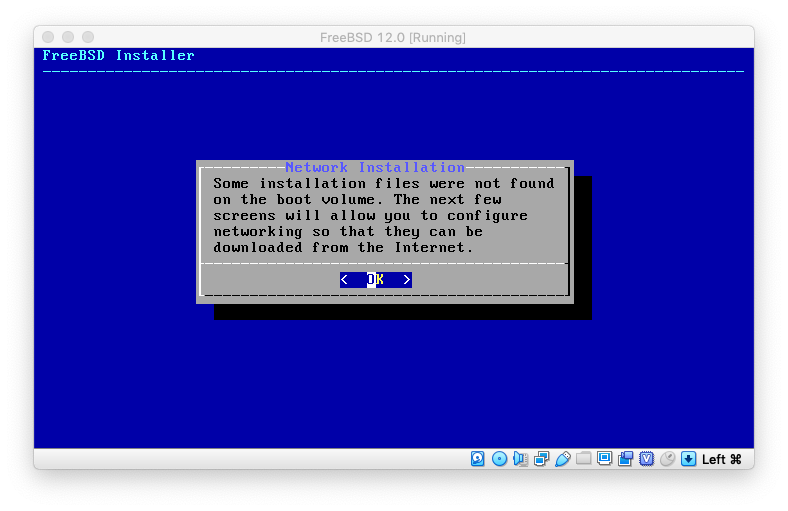Click the hard disk activity indicator

(478, 459)
